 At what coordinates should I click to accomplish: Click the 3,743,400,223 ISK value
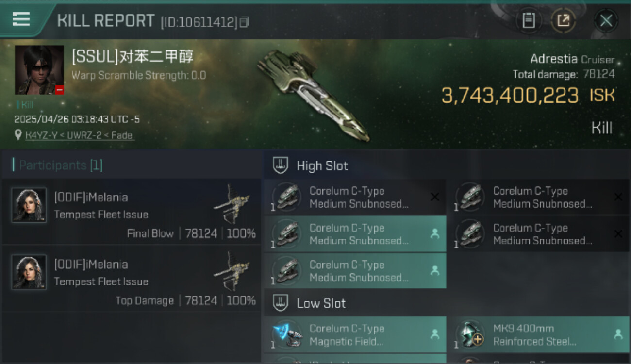tap(528, 96)
